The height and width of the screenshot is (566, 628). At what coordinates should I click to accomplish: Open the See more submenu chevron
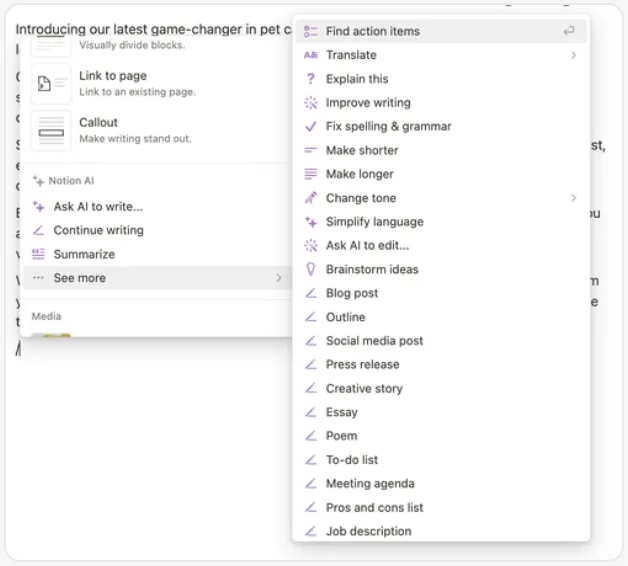coord(279,278)
